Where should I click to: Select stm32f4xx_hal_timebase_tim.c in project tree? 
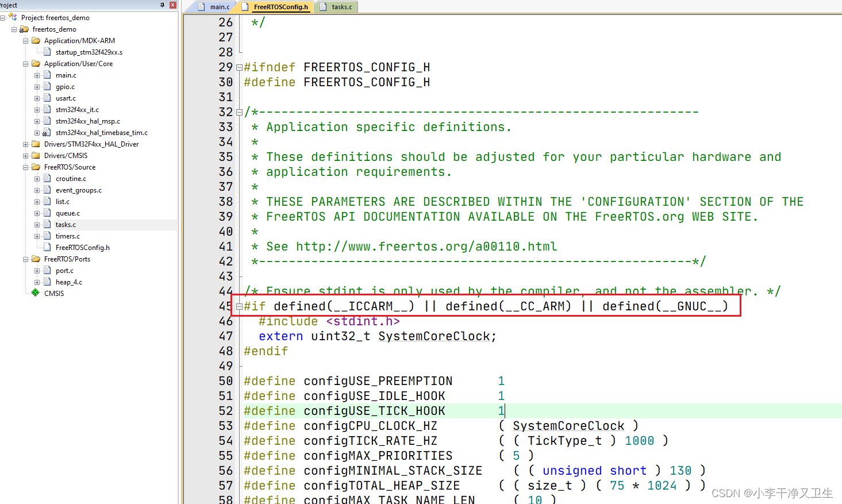coord(101,133)
